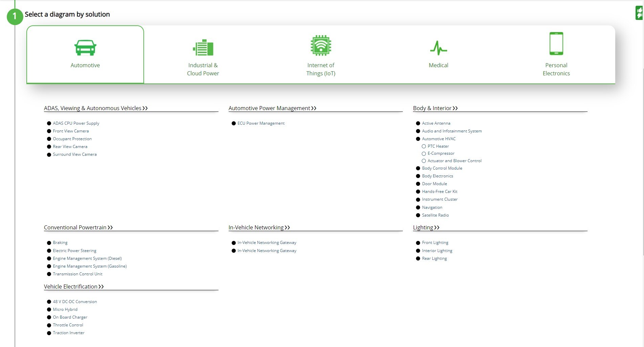
Task: Open the Traction Inverter diagram link
Action: coord(69,333)
